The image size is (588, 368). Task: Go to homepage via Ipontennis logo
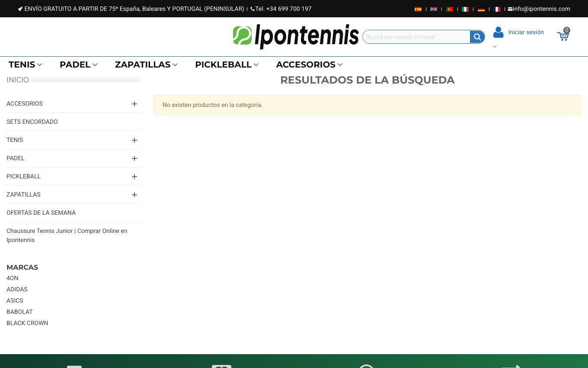296,36
